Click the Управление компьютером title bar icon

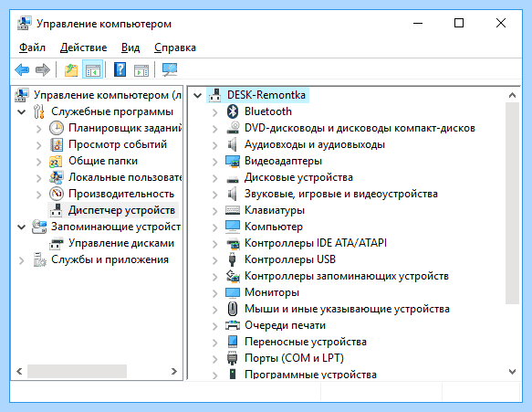24,24
